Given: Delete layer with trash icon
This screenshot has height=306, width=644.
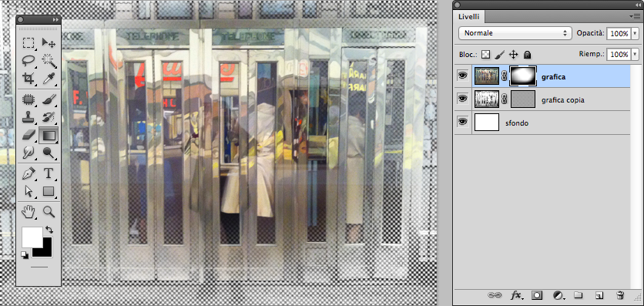Looking at the screenshot, I should click(x=620, y=294).
